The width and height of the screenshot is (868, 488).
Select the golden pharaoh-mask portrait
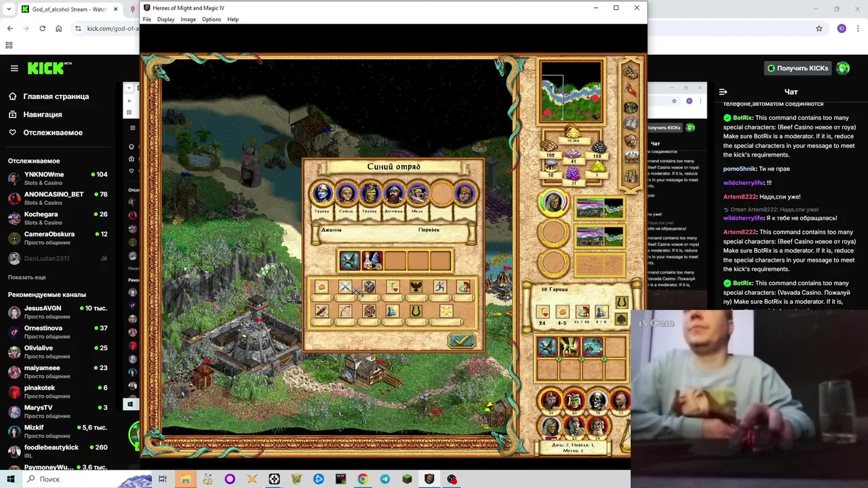point(370,193)
